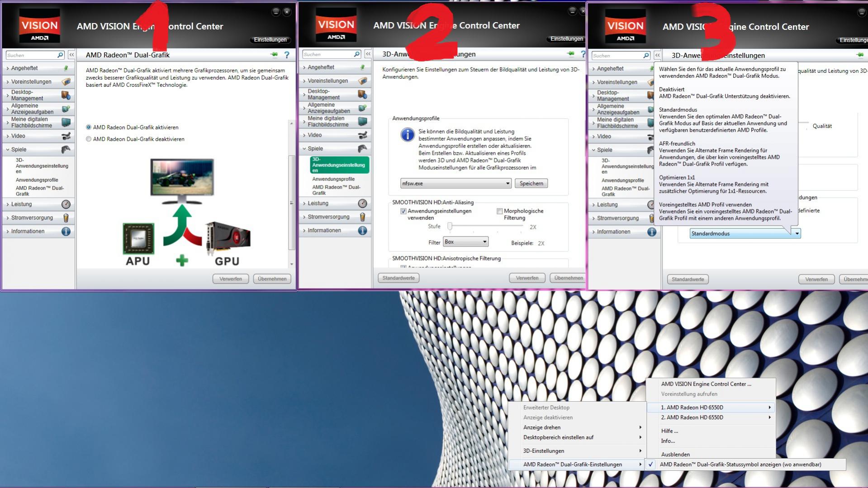The image size is (868, 488).
Task: Click Speichern button next to nfsw.exe
Action: [x=531, y=184]
